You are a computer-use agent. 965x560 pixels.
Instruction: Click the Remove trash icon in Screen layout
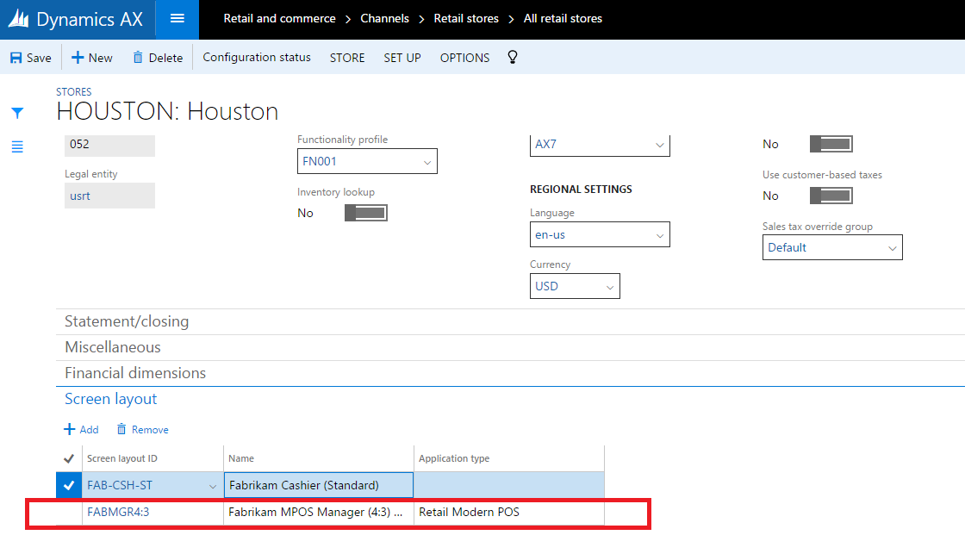tap(121, 429)
